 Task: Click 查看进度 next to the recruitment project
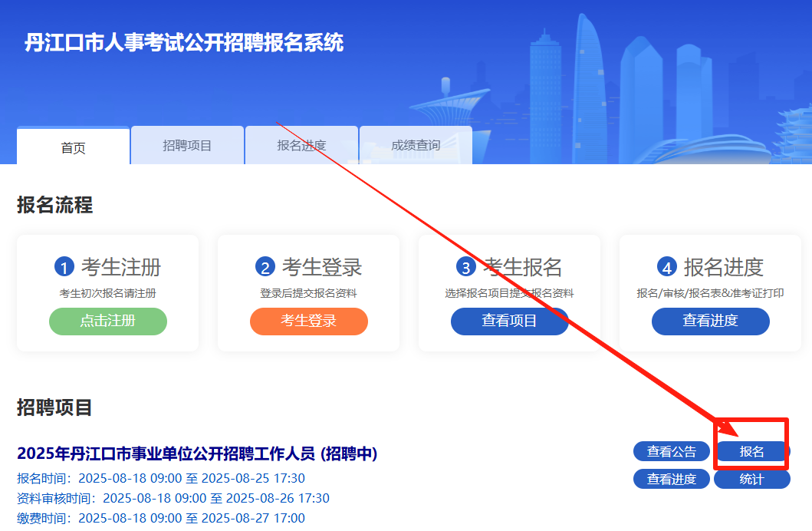point(671,479)
